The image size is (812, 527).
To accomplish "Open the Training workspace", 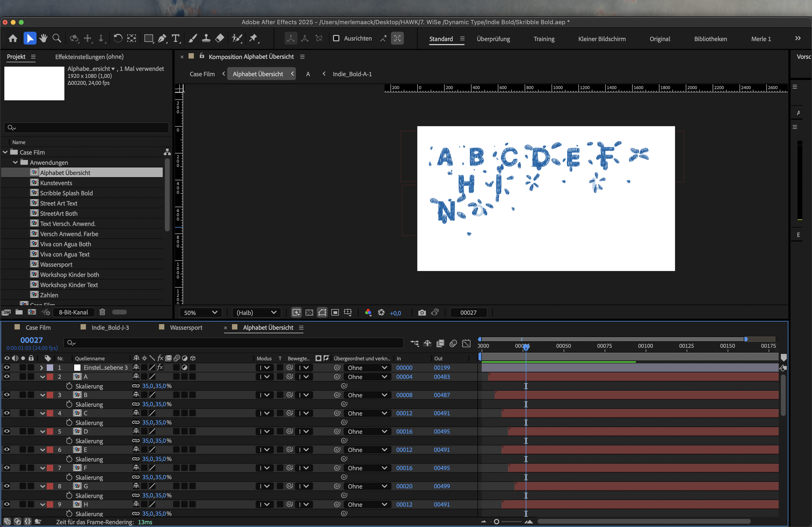I will coord(544,39).
